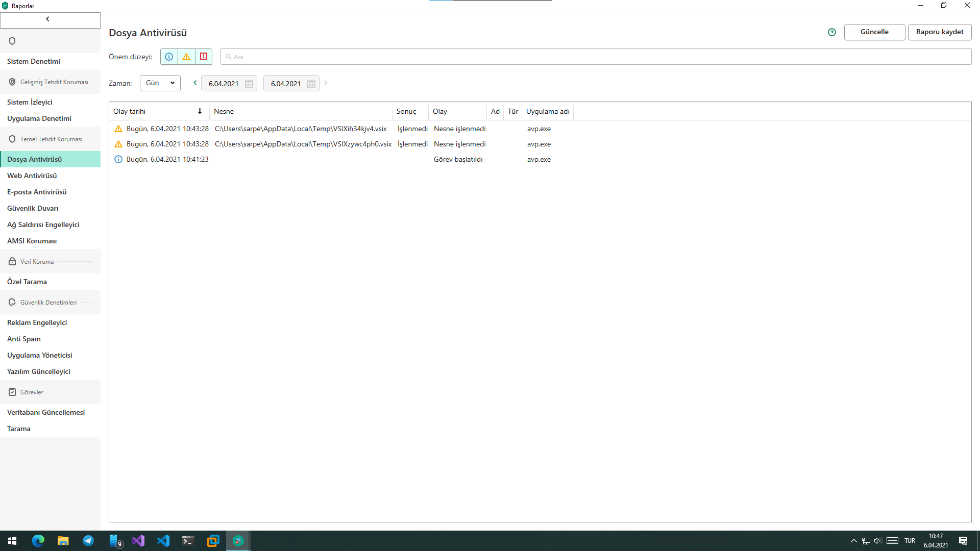Open the help question mark icon
The image size is (980, 551).
tap(832, 32)
